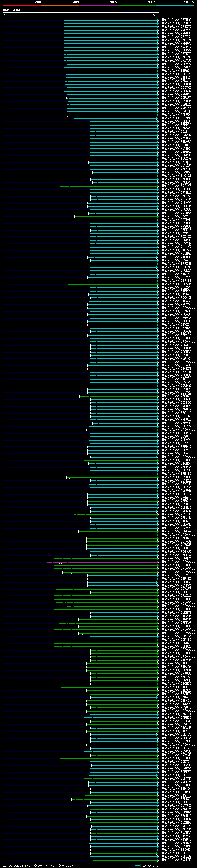Select hit UniRef100_B9SR17
Viewport: 197px width, 868px height.
(177, 47)
